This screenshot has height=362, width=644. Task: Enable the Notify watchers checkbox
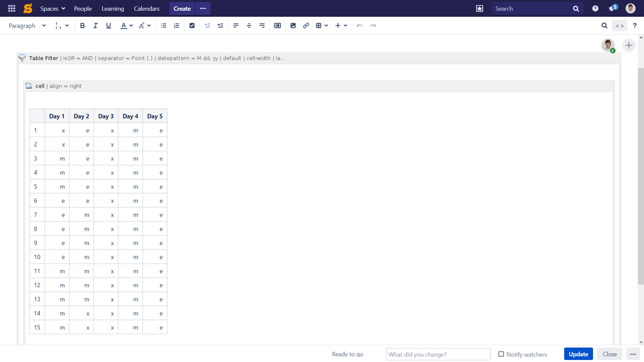tap(501, 354)
